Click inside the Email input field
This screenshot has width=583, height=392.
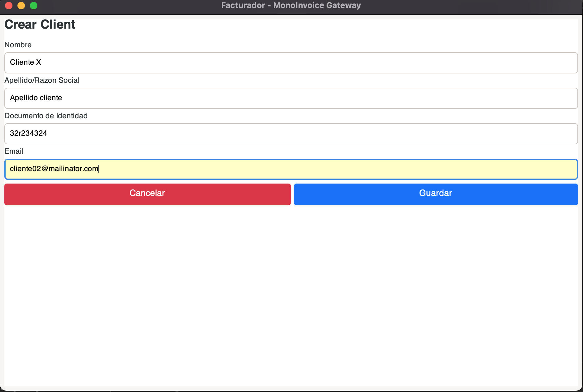tap(291, 169)
